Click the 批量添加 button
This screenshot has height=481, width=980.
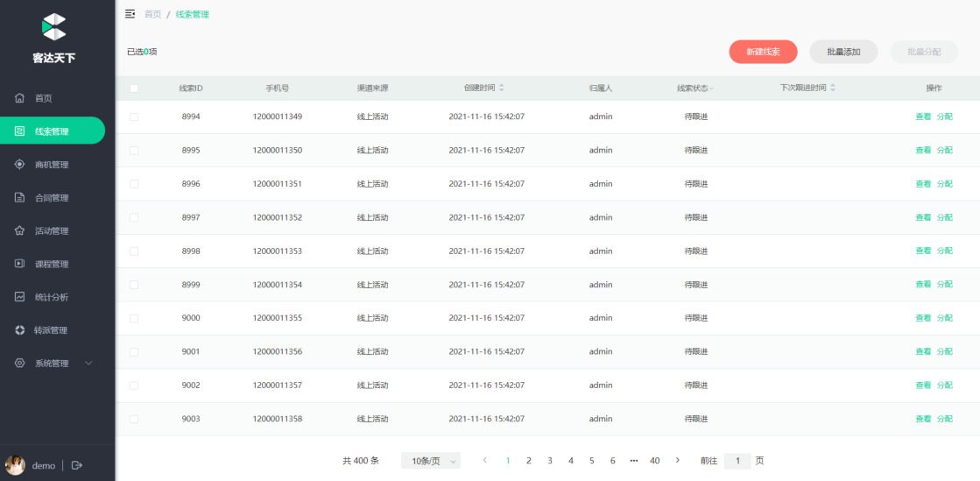tap(843, 52)
